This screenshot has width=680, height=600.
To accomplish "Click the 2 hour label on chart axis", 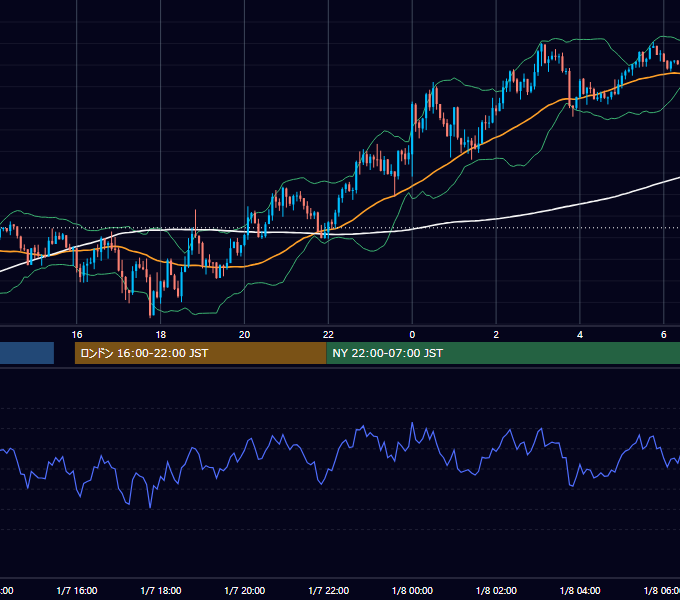I will coord(496,335).
